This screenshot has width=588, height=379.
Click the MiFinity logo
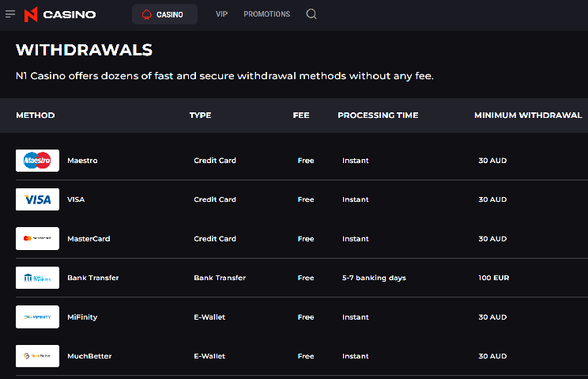tap(37, 316)
